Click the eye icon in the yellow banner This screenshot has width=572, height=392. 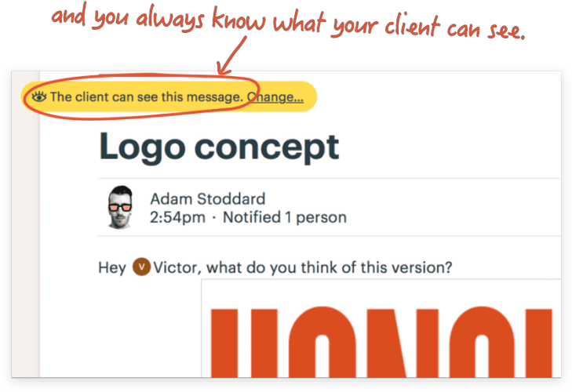(x=39, y=97)
